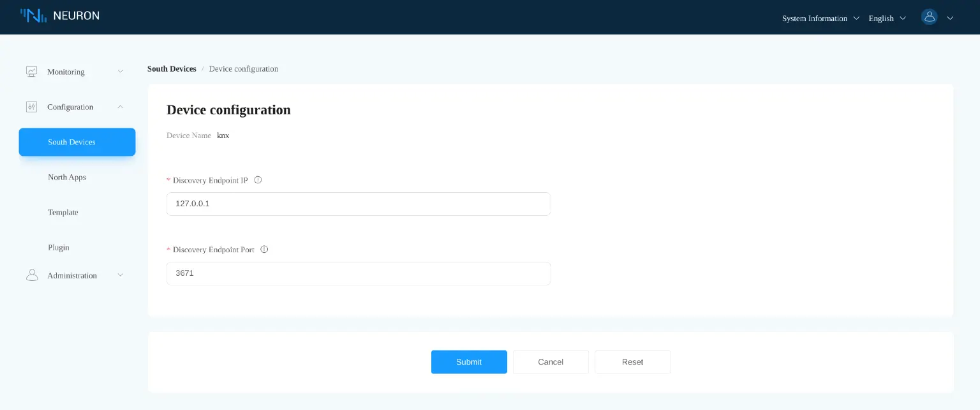The width and height of the screenshot is (980, 410).
Task: Click the NEURON logo icon
Action: click(33, 15)
